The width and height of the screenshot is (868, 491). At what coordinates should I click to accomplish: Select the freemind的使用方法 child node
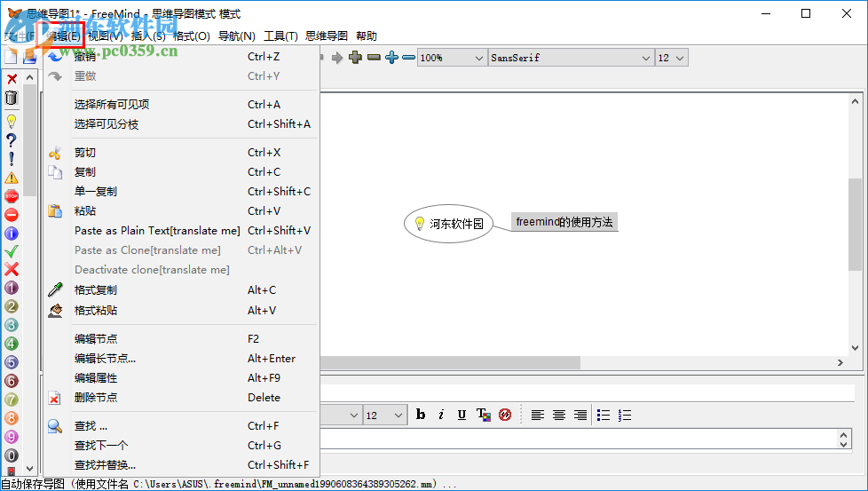564,222
